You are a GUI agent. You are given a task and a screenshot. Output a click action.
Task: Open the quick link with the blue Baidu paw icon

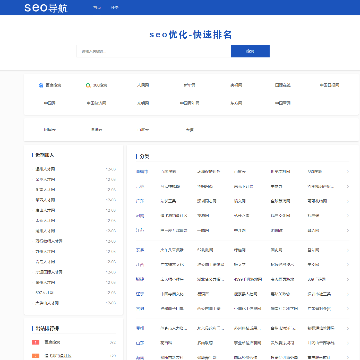(50, 85)
